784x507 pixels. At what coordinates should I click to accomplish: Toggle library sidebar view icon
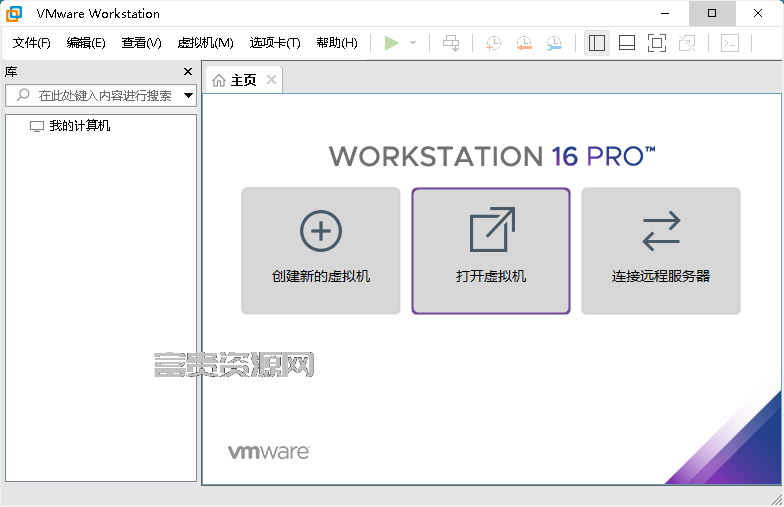(x=596, y=43)
